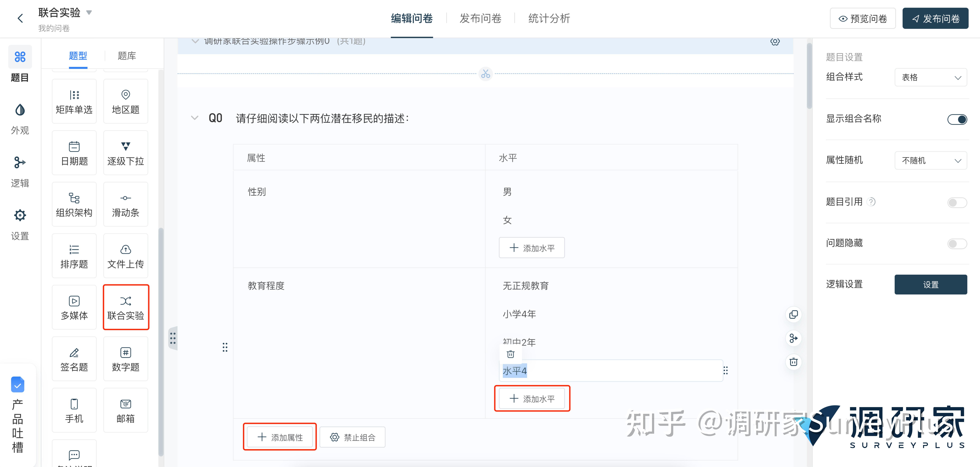The image size is (980, 467).
Task: Click help icon beside 题目引用
Action: (871, 202)
